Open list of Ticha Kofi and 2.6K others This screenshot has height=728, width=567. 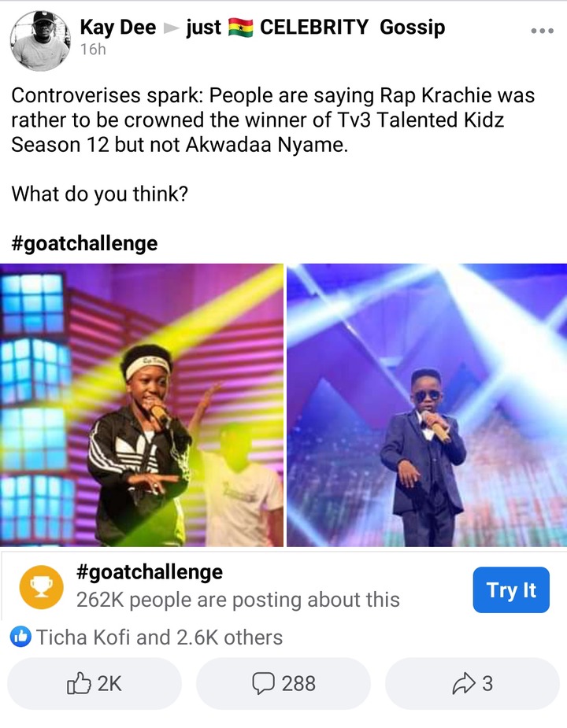(159, 637)
